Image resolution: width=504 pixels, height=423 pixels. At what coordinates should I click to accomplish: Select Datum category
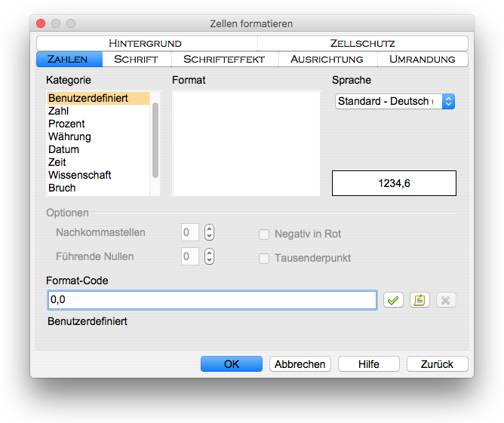pyautogui.click(x=98, y=149)
